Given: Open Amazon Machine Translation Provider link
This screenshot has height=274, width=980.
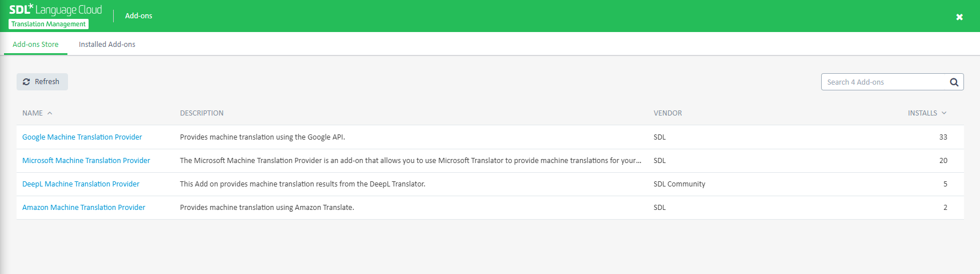Looking at the screenshot, I should [83, 208].
